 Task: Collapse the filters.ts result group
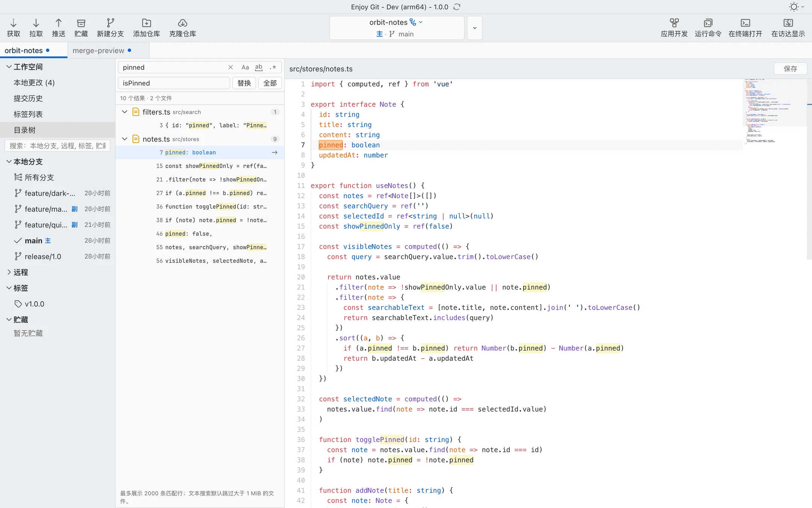click(125, 112)
